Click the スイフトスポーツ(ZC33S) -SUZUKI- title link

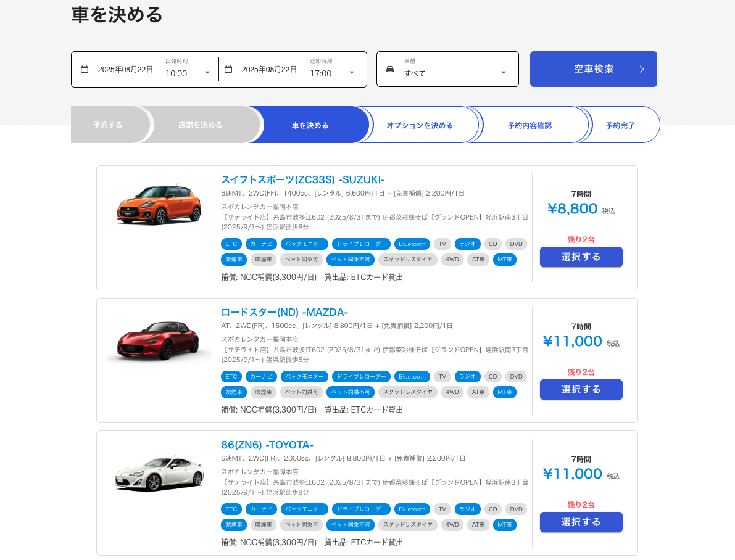[302, 180]
